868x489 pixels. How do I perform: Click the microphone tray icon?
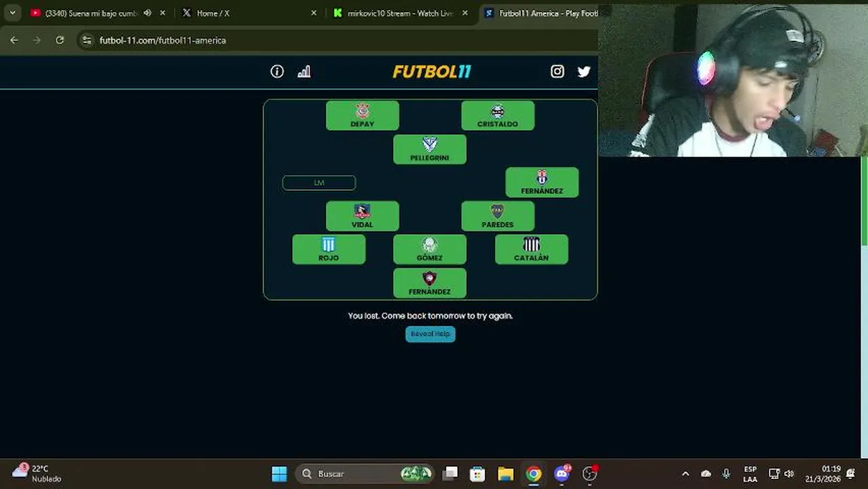point(726,473)
